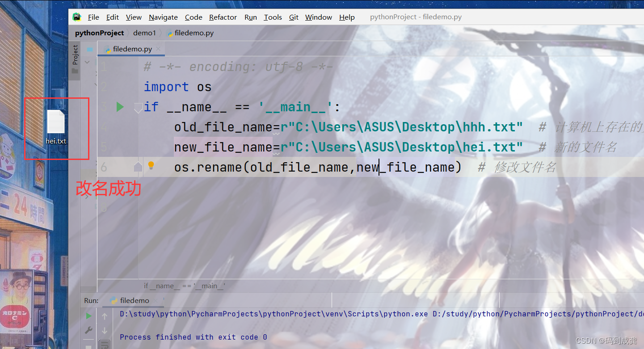Click pythonProject in the breadcrumb bar
The width and height of the screenshot is (644, 349).
[x=99, y=33]
